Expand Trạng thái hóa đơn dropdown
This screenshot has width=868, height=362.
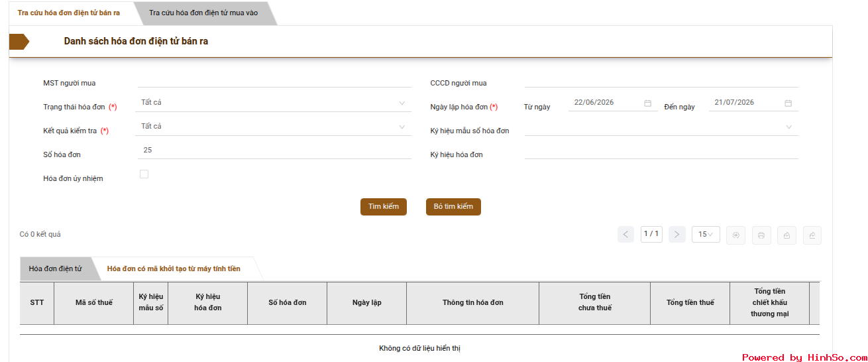click(274, 103)
